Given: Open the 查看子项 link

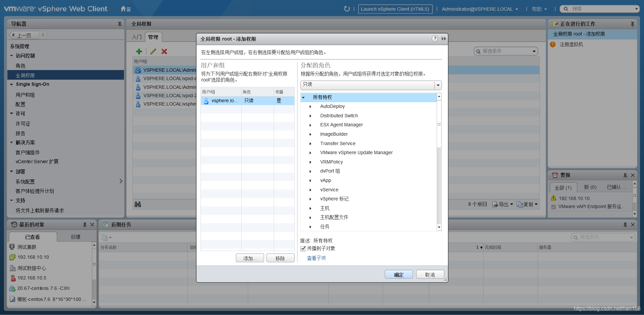Looking at the screenshot, I should tap(316, 258).
